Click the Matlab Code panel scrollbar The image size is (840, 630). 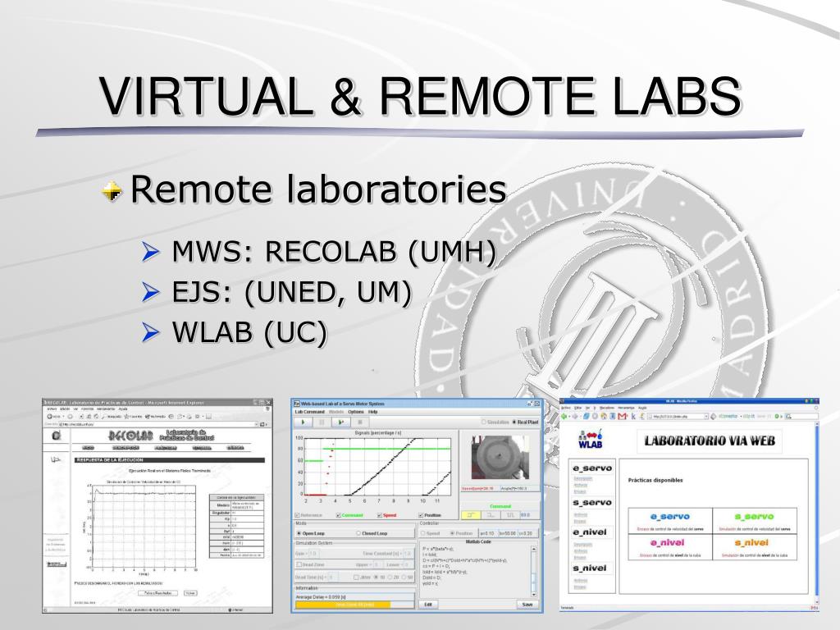click(x=533, y=572)
